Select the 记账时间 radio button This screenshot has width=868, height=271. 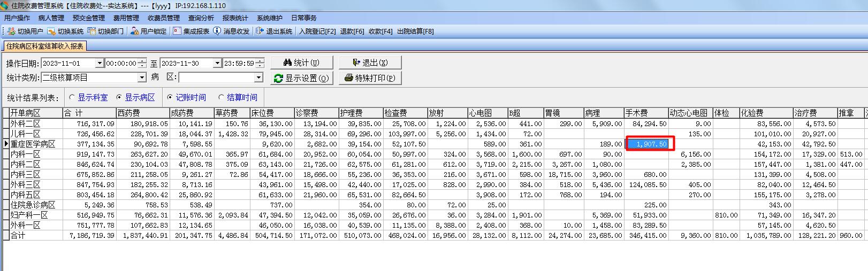(170, 97)
